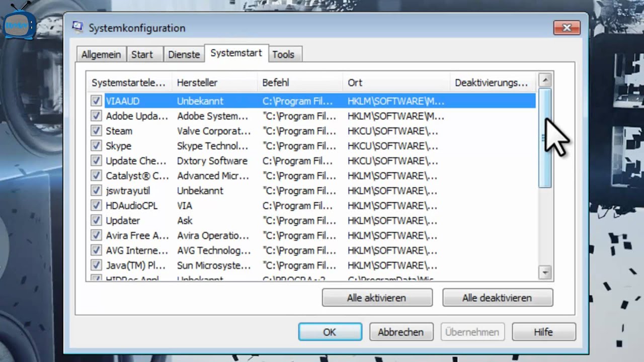Image resolution: width=644 pixels, height=362 pixels.
Task: Click the VIA manufacturer cell
Action: (x=185, y=206)
